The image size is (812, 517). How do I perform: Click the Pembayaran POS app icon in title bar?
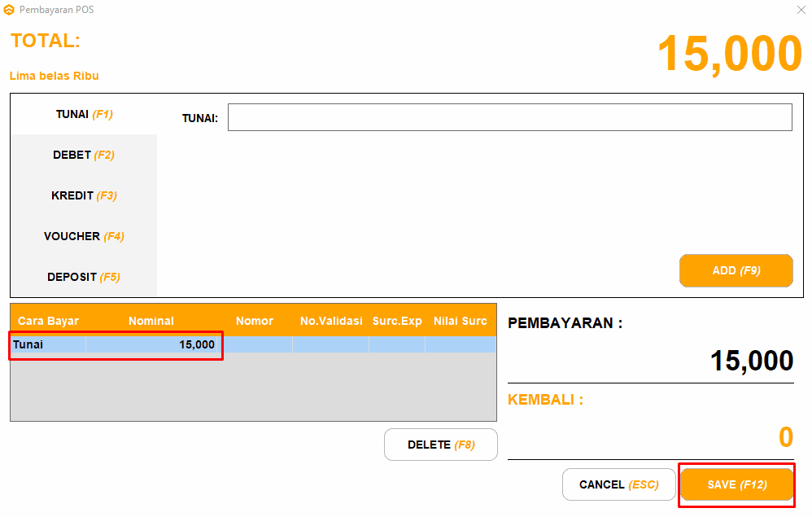(x=9, y=11)
